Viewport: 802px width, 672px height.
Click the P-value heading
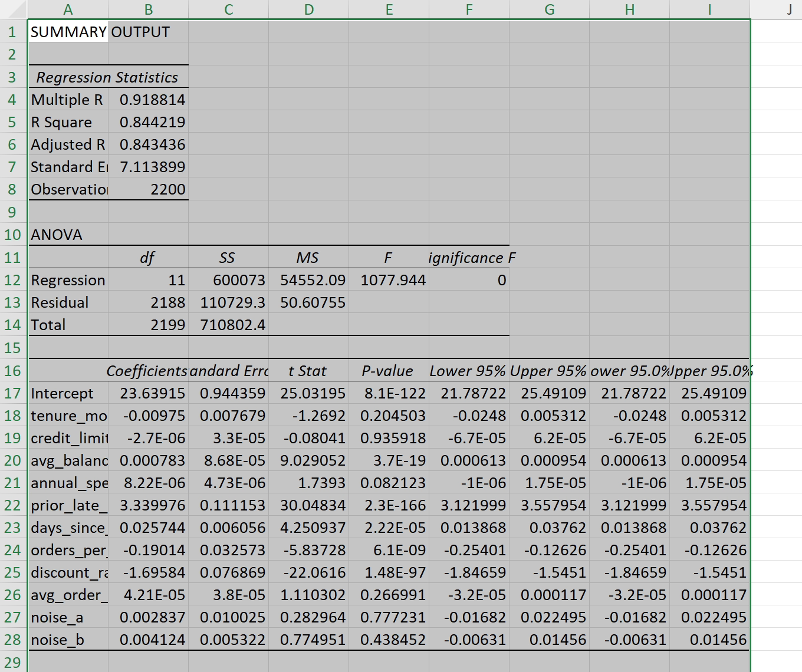389,371
